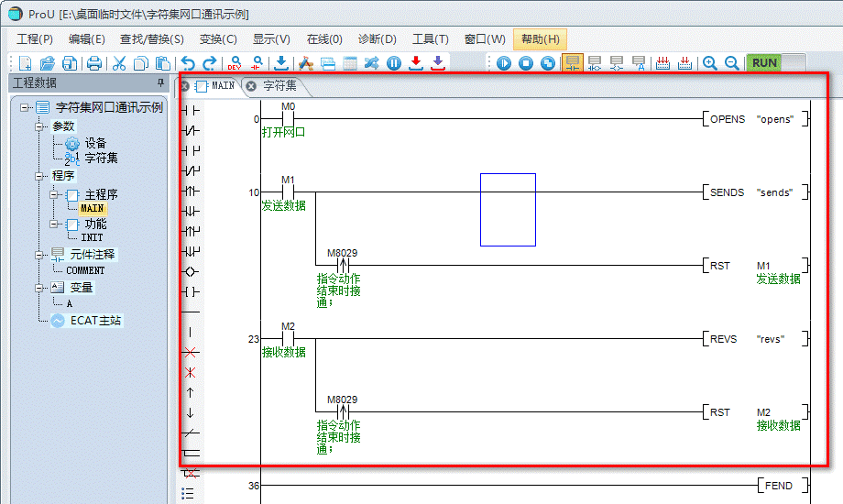Open an existing project folder

tap(48, 63)
